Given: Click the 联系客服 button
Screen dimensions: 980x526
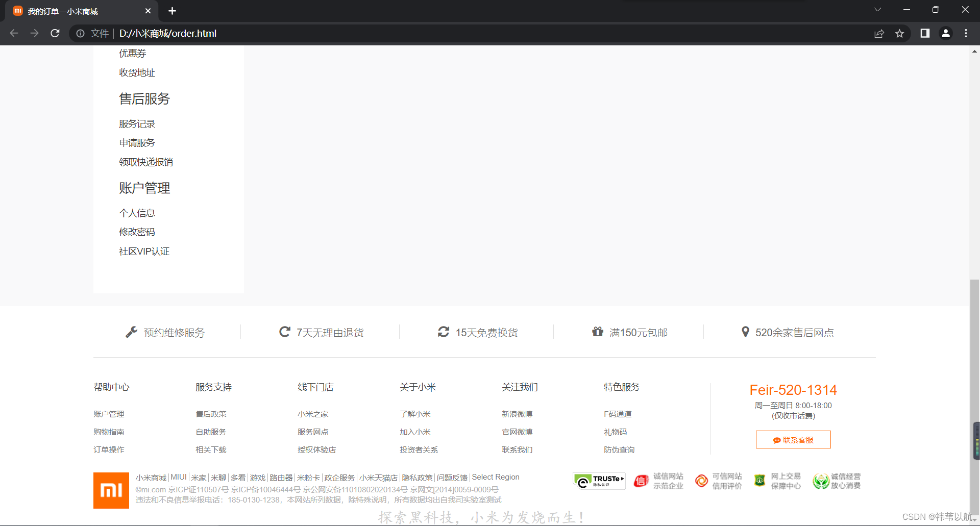Looking at the screenshot, I should tap(793, 440).
